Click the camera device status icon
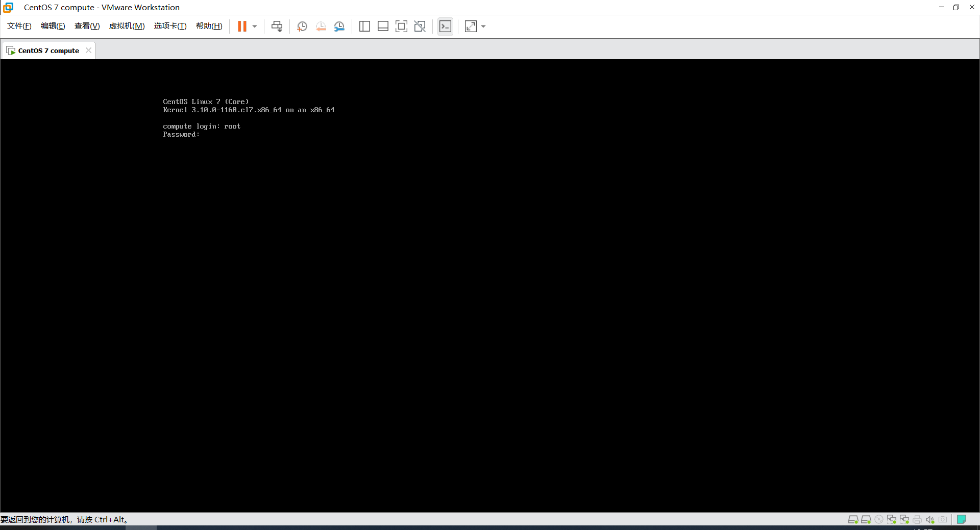The image size is (980, 530). coord(943,519)
